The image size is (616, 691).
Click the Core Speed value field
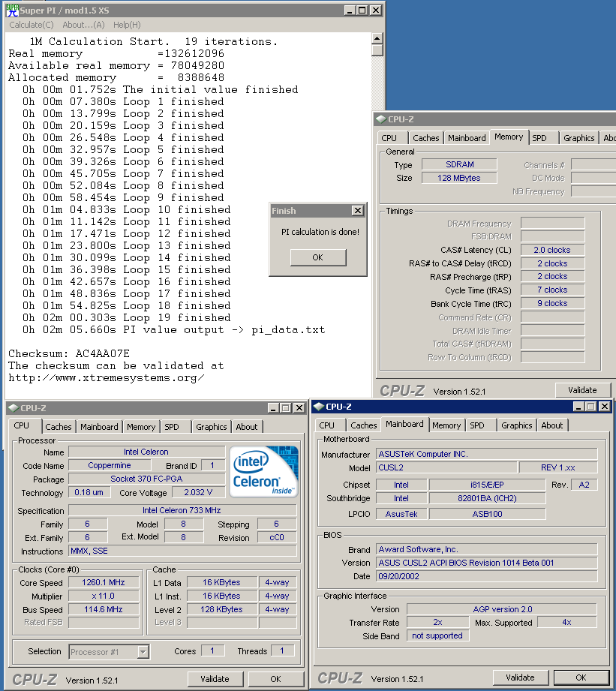coord(104,582)
